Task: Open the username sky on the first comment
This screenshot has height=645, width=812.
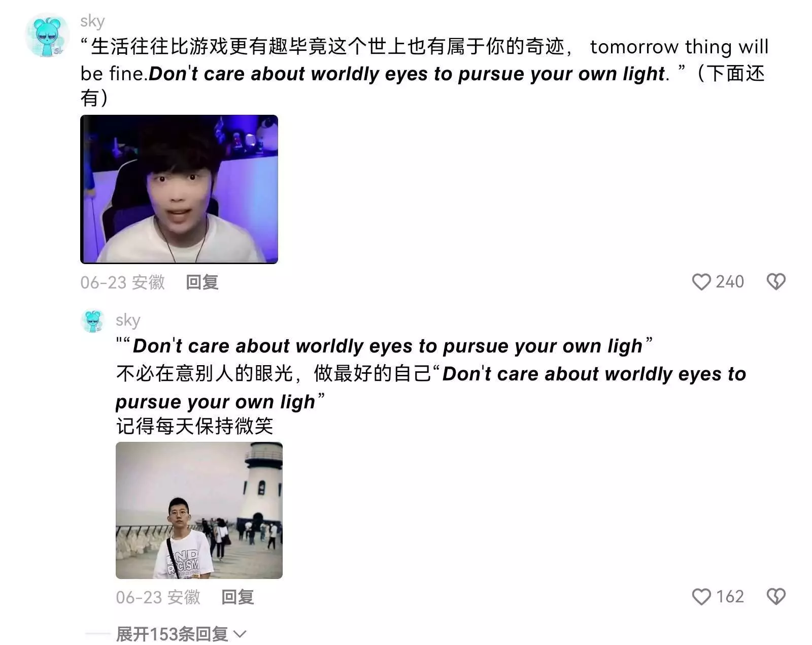Action: click(92, 21)
